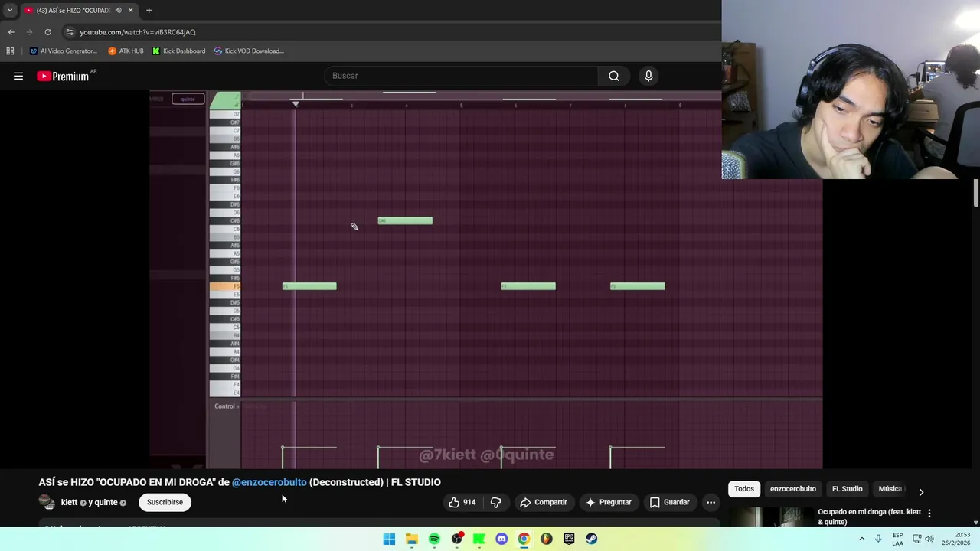Click the C#6 note in the piano roll
The image size is (980, 551).
point(405,221)
